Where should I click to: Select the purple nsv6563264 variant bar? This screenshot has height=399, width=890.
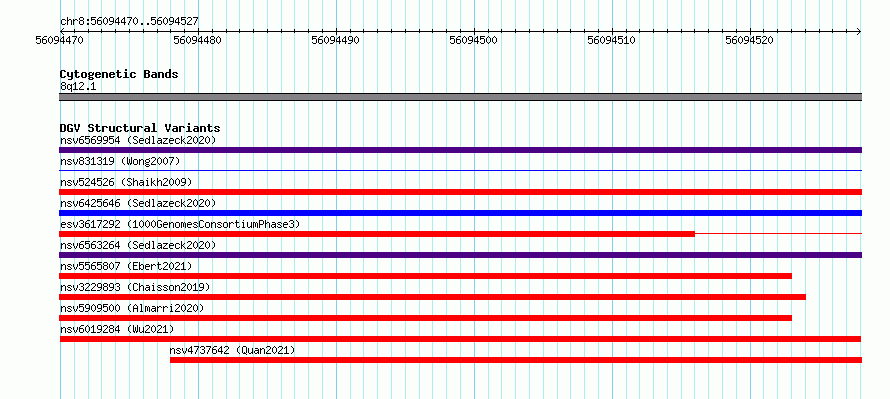[x=460, y=255]
